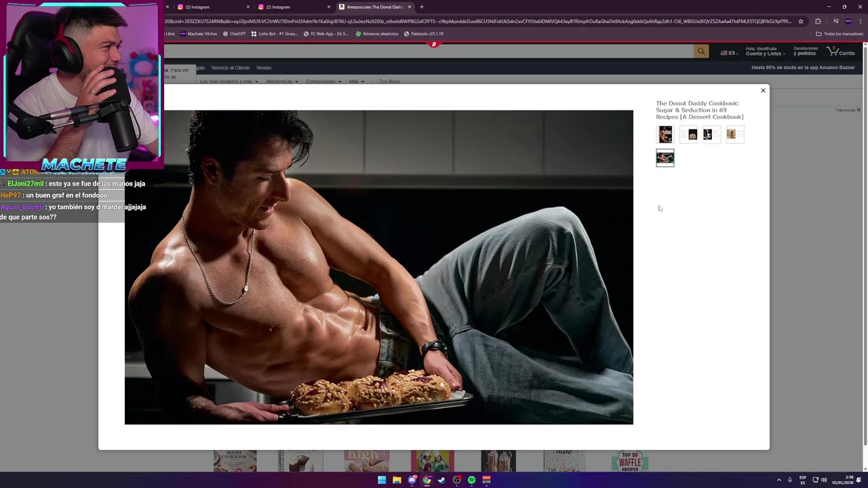This screenshot has height=488, width=868.
Task: Open the Todos los marcadores folder
Action: (x=840, y=34)
